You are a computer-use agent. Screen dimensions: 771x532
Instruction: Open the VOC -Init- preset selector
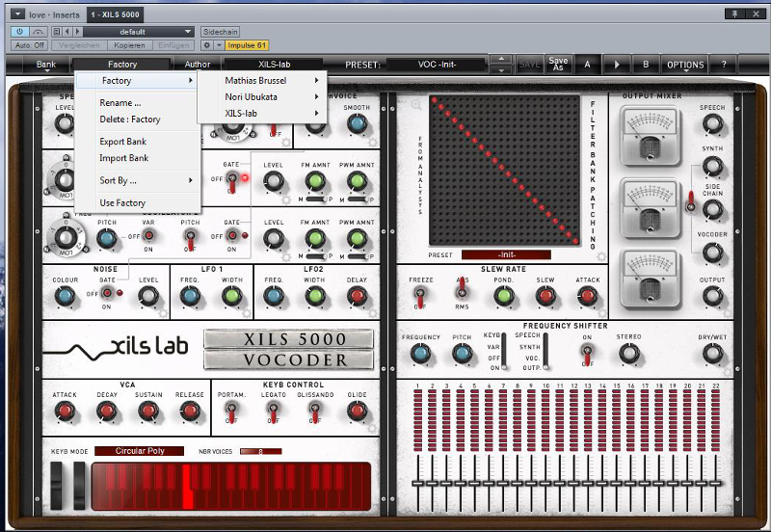[x=437, y=65]
